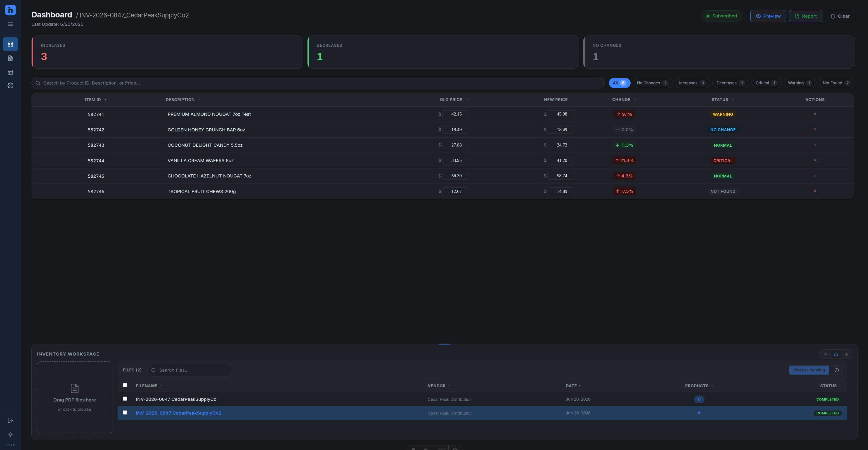Check the INV-2026-0847_CedarPeakSupplyCo2 file checkbox
Image resolution: width=868 pixels, height=450 pixels.
pyautogui.click(x=125, y=412)
